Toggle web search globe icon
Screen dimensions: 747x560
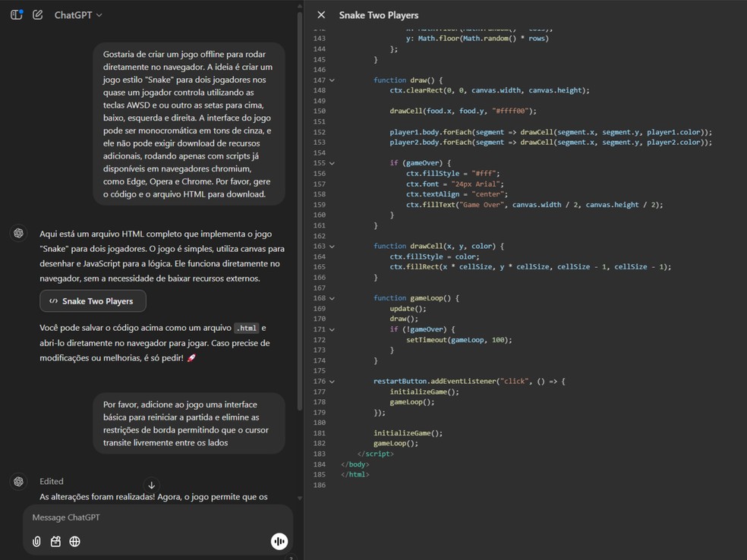click(x=74, y=541)
